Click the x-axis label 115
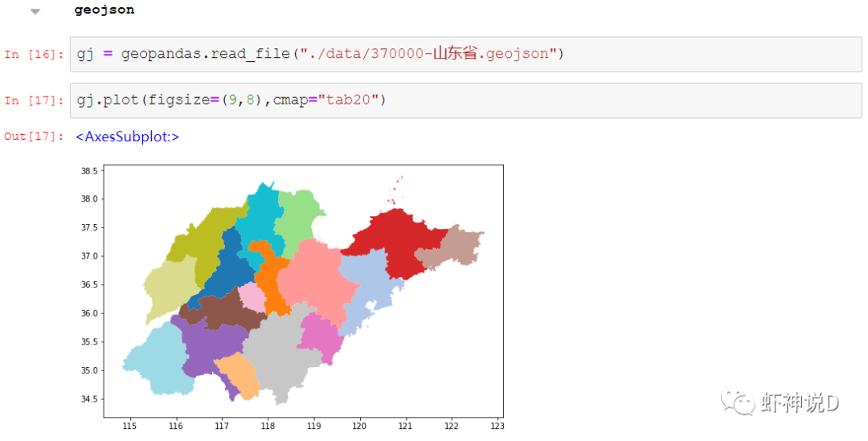Viewport: 868px width, 441px height. (129, 426)
